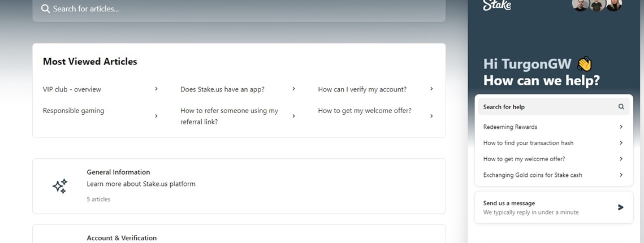
Task: Click the Hi TurgonGW greeting
Action: (538, 64)
